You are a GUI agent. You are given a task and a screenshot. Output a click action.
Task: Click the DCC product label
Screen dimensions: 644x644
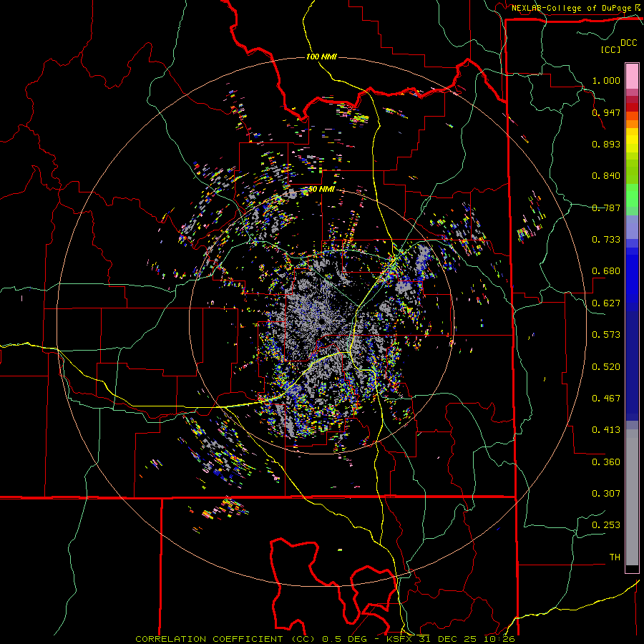tap(629, 43)
